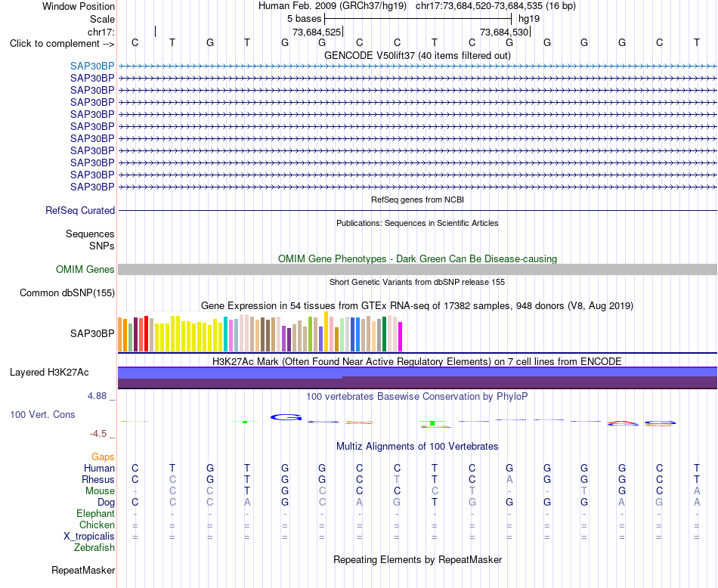Click 'Click to complement -->' to complement bases

pos(62,44)
